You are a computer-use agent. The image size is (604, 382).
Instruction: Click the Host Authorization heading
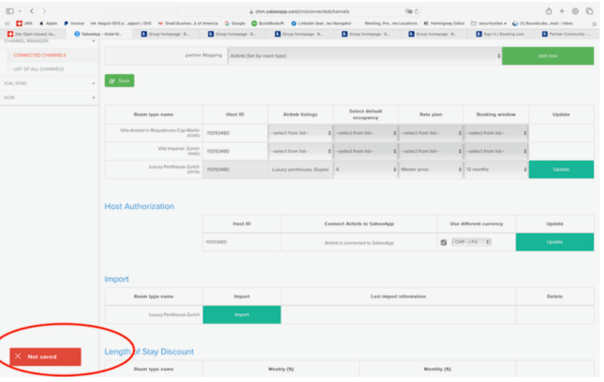[x=139, y=206]
